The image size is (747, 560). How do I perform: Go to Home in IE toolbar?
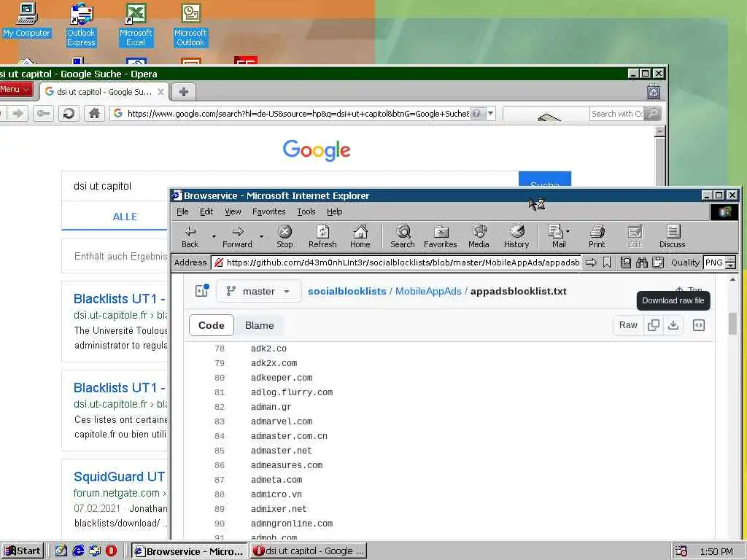360,237
